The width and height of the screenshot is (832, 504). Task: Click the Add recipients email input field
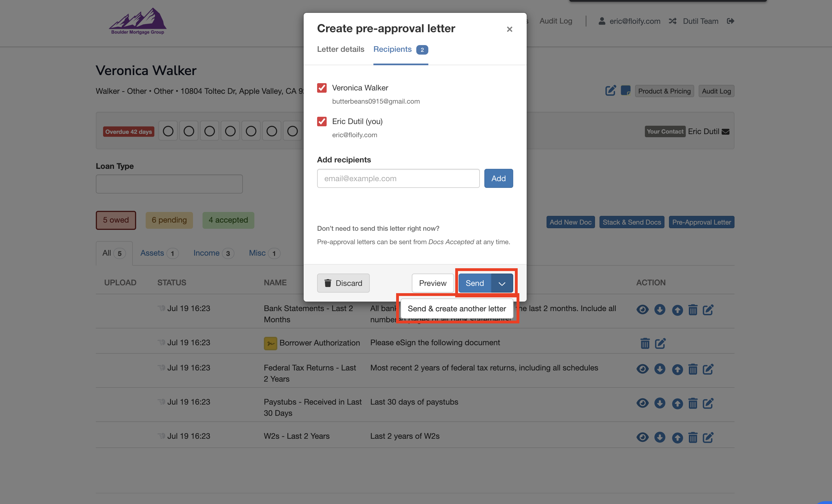pyautogui.click(x=398, y=178)
